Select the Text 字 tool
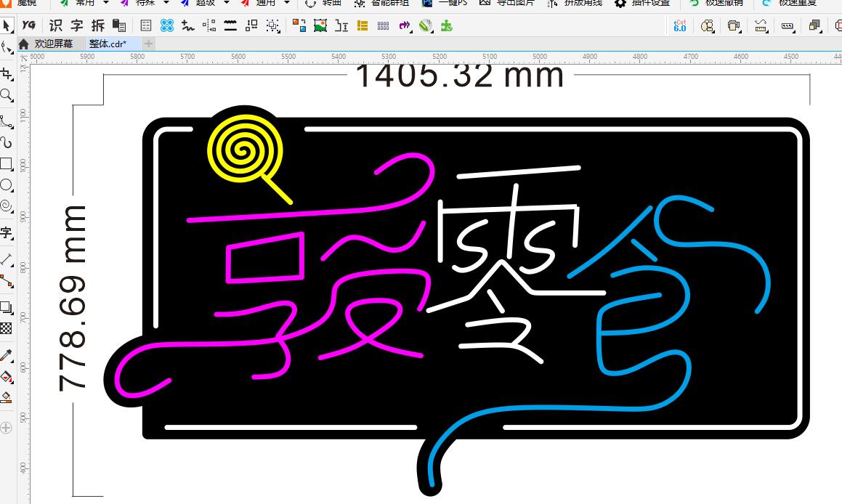842x504 pixels. (x=7, y=232)
